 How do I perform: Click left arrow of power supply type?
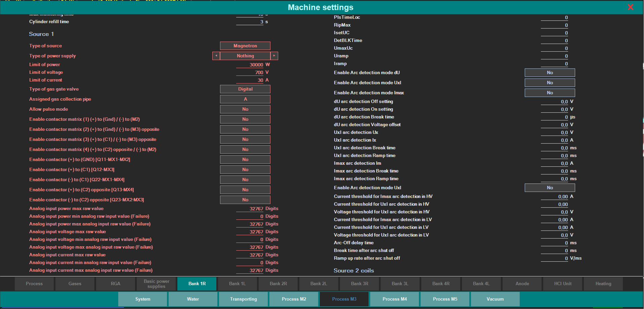tap(216, 56)
